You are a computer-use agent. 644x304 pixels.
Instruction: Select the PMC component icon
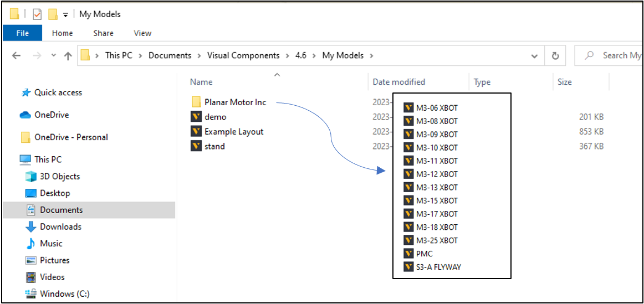409,254
